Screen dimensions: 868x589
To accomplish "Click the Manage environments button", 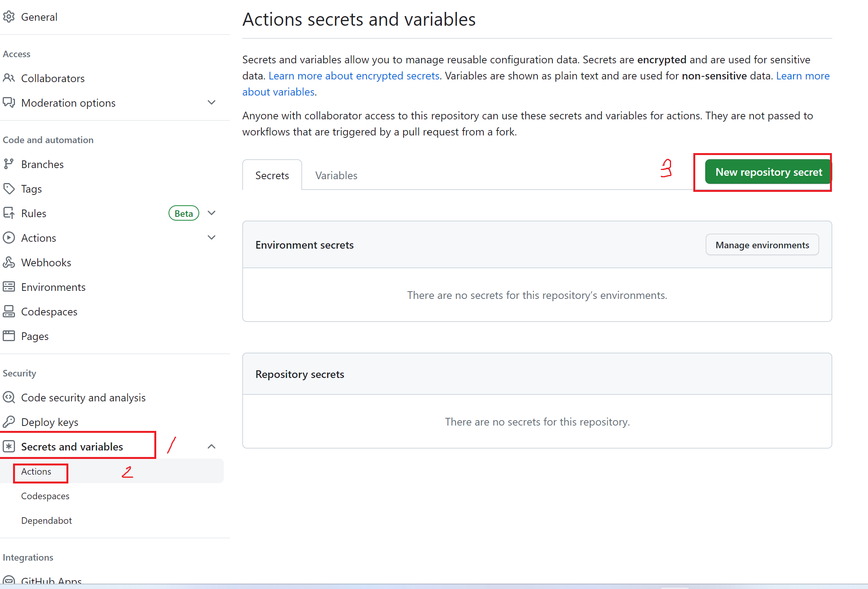I will pyautogui.click(x=762, y=245).
